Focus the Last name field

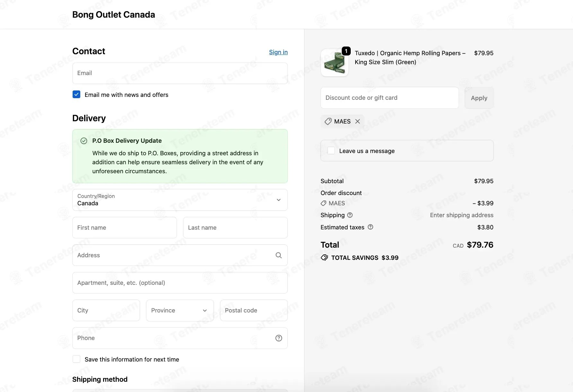click(235, 228)
